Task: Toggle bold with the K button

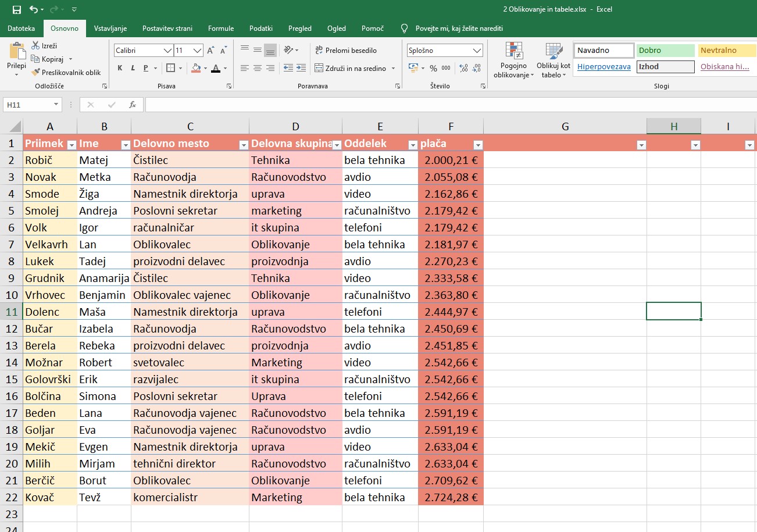Action: click(120, 69)
